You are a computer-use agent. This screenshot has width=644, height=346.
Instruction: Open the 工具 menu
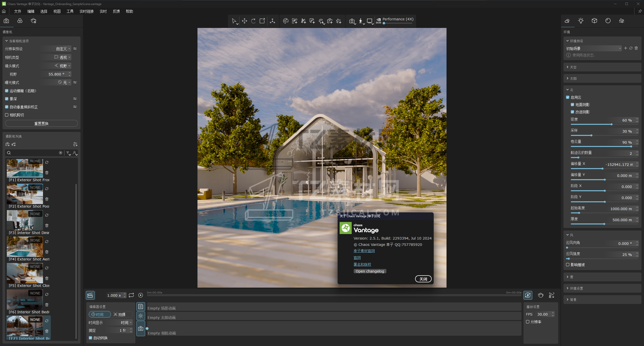point(70,11)
